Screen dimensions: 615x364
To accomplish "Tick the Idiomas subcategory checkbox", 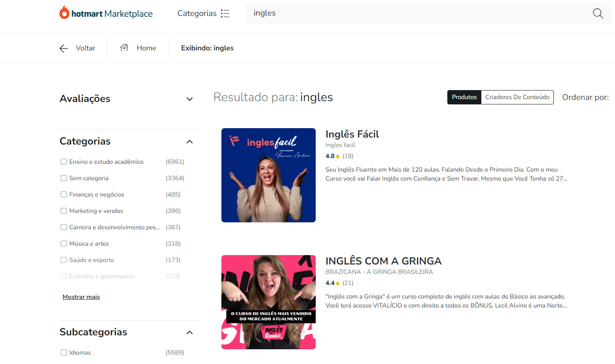I will tap(64, 353).
